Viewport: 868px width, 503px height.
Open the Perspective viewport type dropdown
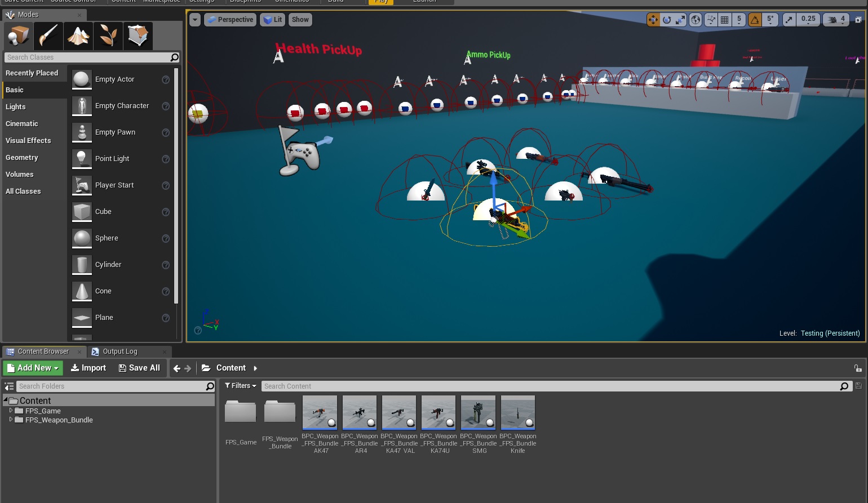pyautogui.click(x=230, y=20)
